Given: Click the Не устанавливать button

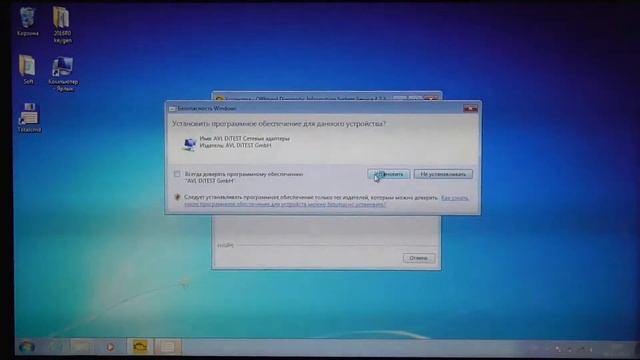Looking at the screenshot, I should click(x=443, y=174).
